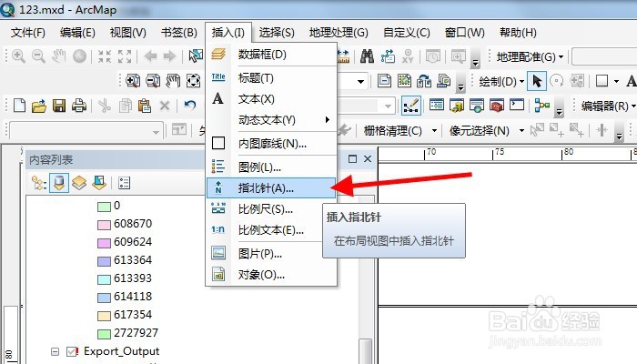
Task: Close the 内容列表 panel
Action: pyautogui.click(x=368, y=159)
